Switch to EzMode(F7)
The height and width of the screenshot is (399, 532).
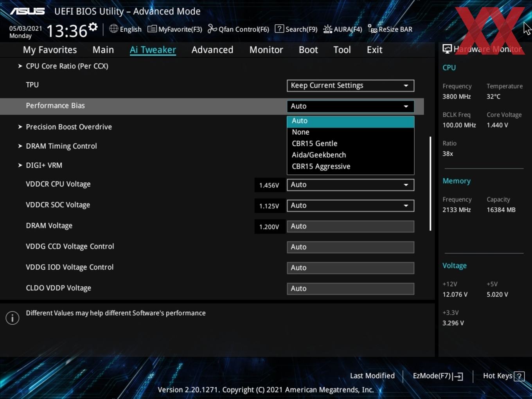click(x=438, y=376)
